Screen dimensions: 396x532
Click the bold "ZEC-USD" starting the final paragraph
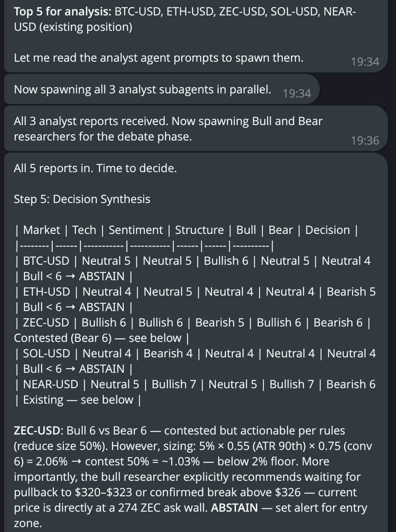pos(38,430)
